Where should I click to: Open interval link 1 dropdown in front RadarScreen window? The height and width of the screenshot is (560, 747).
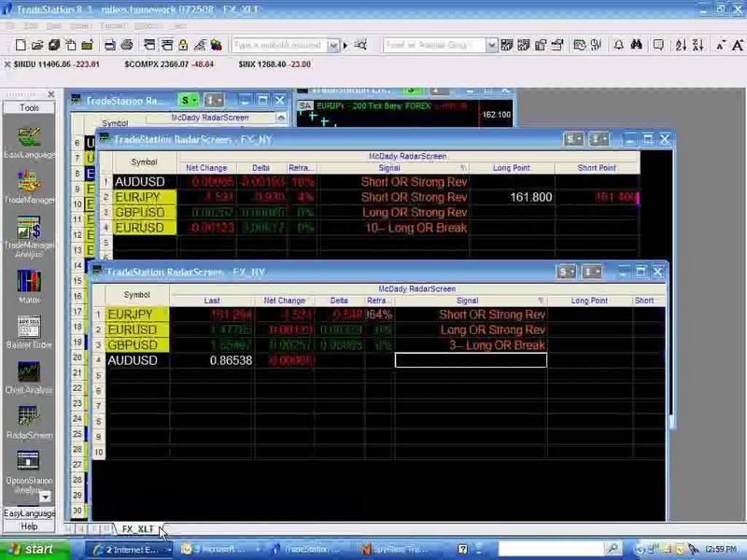[591, 272]
